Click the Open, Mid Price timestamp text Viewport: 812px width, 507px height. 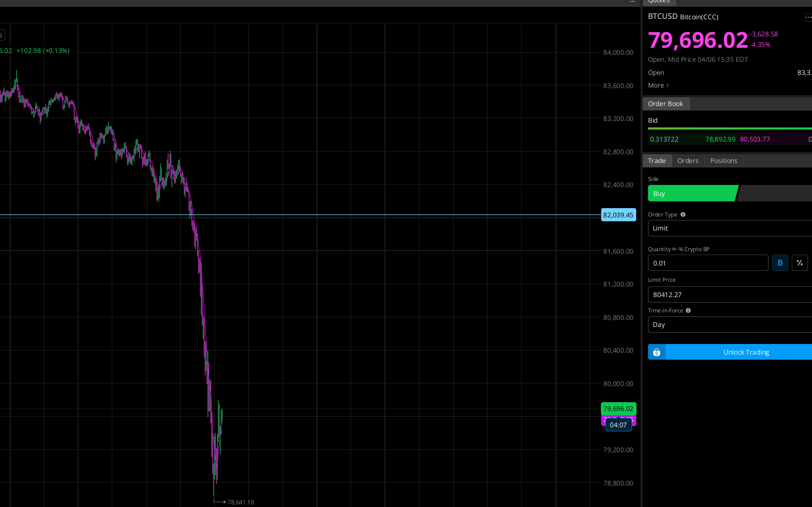point(698,60)
